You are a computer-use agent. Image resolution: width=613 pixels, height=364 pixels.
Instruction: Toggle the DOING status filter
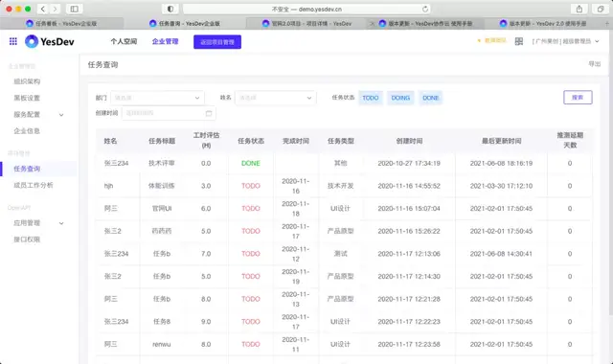(x=400, y=98)
